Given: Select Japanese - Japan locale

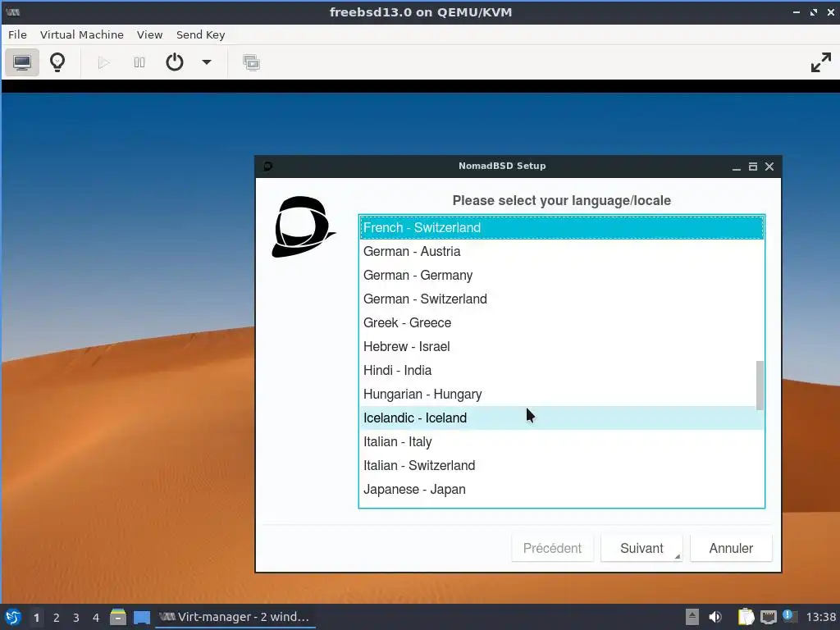Looking at the screenshot, I should tap(561, 489).
